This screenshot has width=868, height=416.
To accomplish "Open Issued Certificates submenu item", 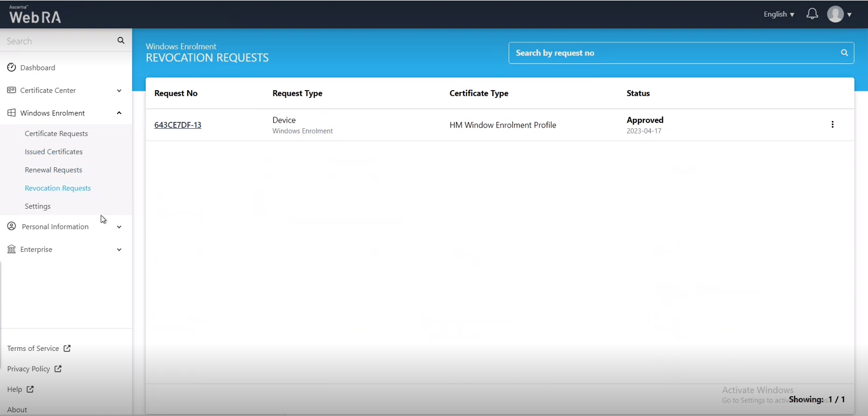I will point(54,152).
